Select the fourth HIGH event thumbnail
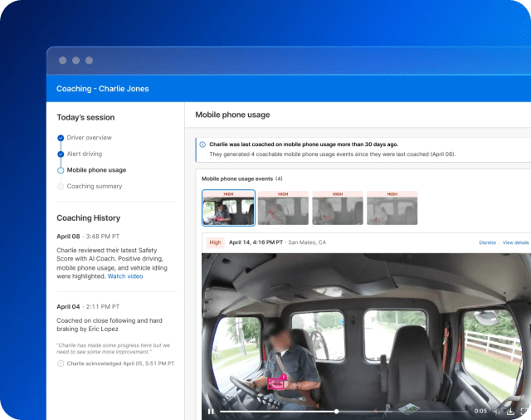 (x=392, y=208)
